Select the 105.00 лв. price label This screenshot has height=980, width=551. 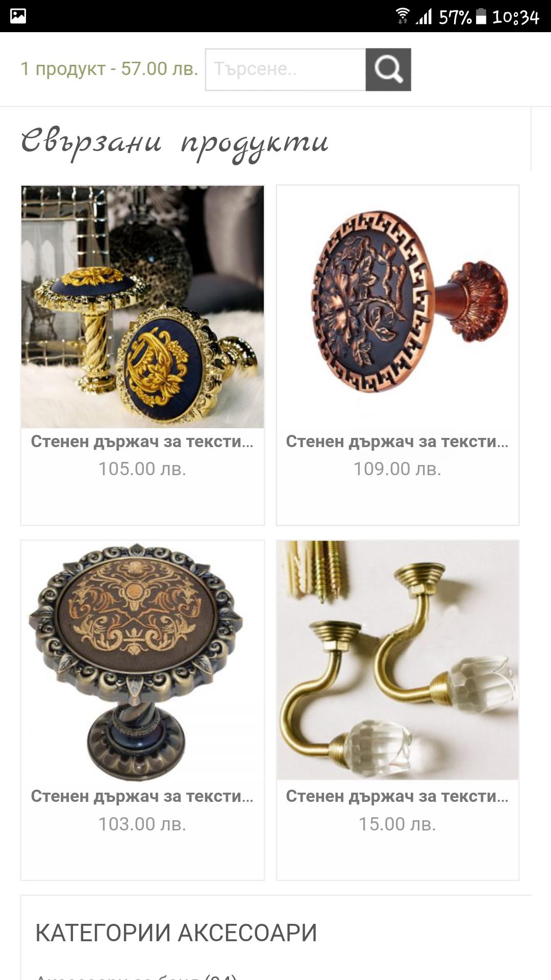(142, 469)
